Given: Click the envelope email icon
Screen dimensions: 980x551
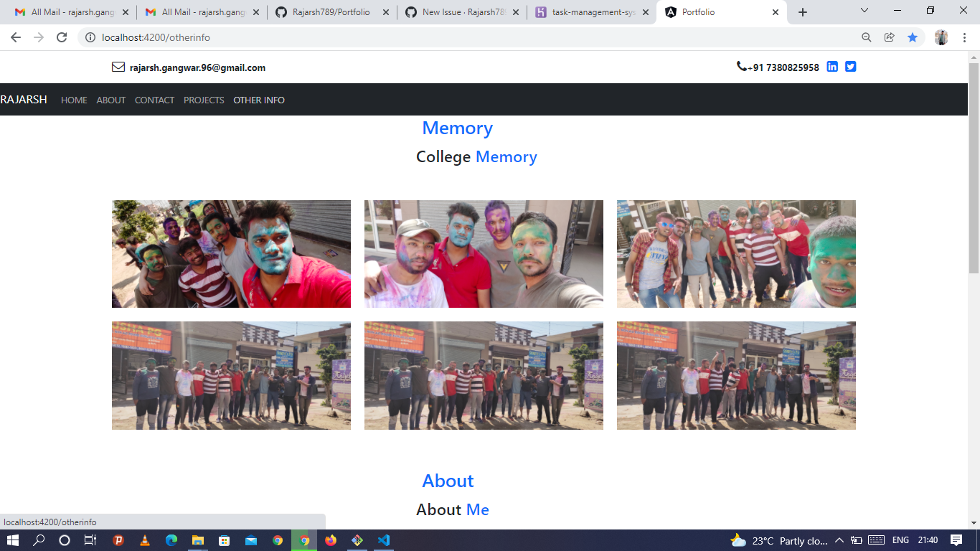Looking at the screenshot, I should click(118, 67).
